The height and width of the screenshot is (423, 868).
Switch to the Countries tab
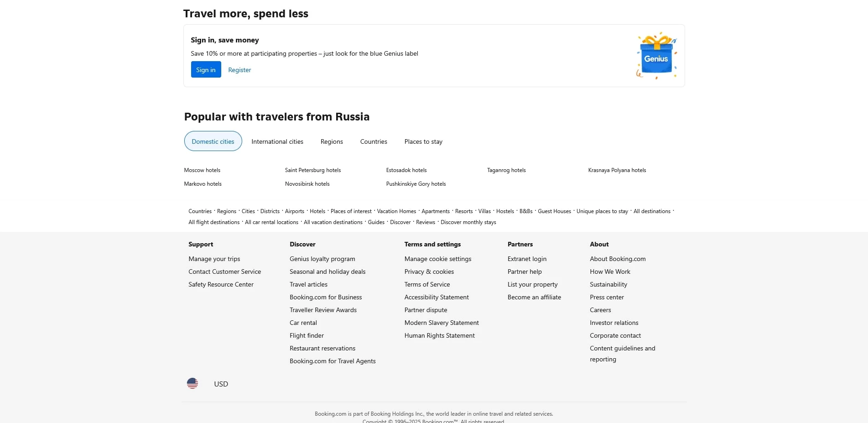point(374,141)
